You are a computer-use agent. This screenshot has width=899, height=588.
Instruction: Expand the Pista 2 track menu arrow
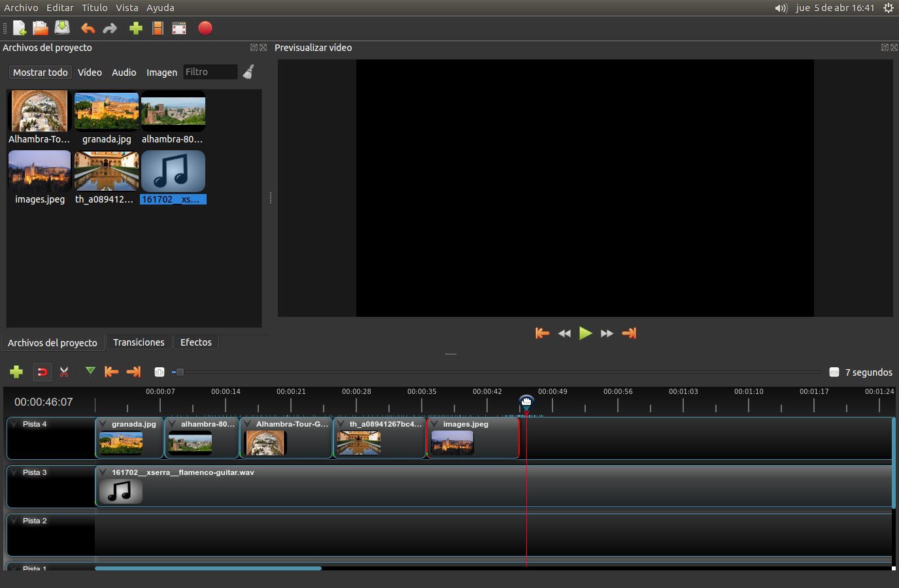pyautogui.click(x=14, y=521)
